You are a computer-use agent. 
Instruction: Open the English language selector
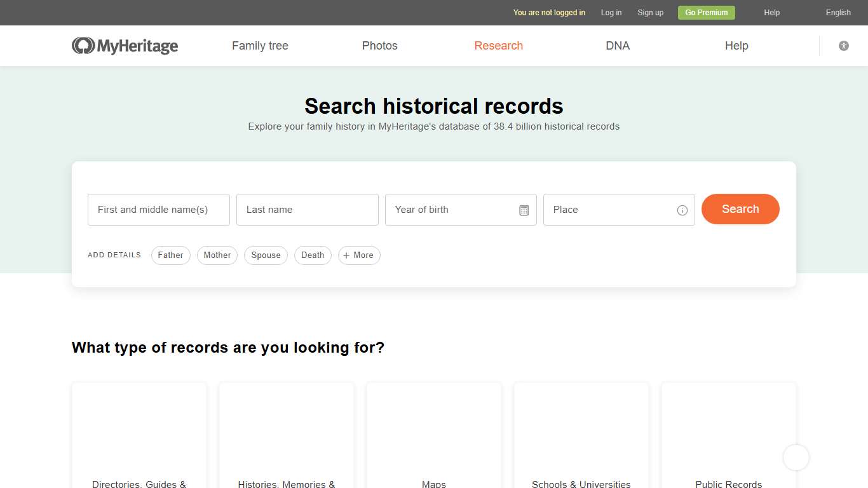(837, 12)
